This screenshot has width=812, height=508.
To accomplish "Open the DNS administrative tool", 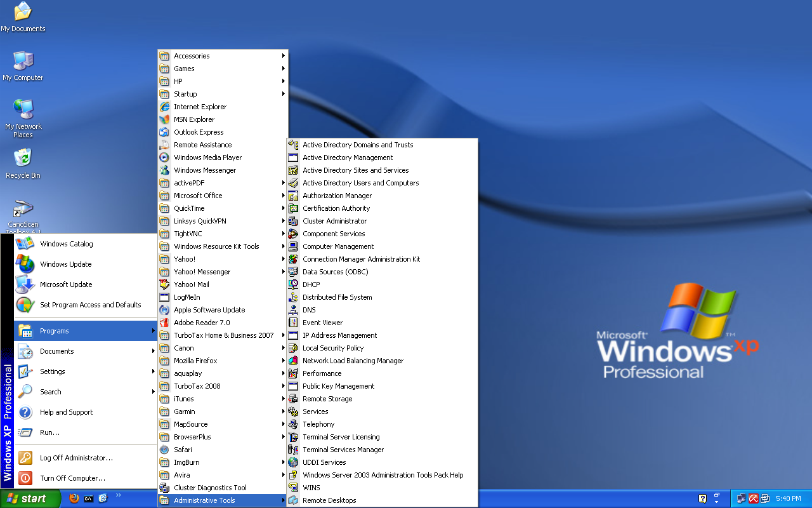I will tap(382, 310).
